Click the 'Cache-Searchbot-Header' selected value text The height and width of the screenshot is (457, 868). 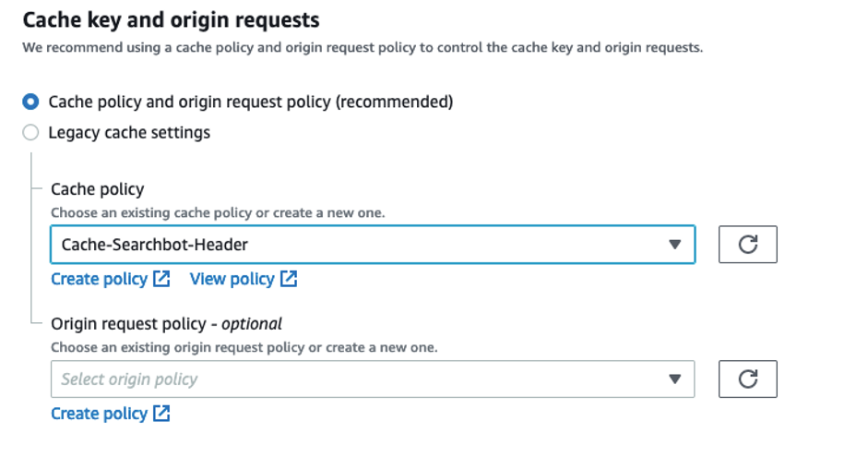pyautogui.click(x=154, y=245)
